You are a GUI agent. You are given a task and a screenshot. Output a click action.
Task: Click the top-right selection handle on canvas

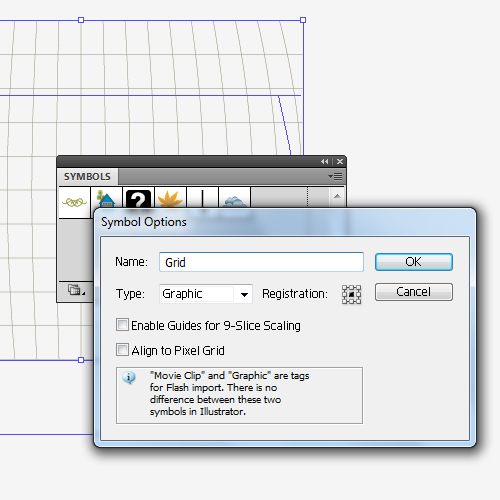pos(303,20)
